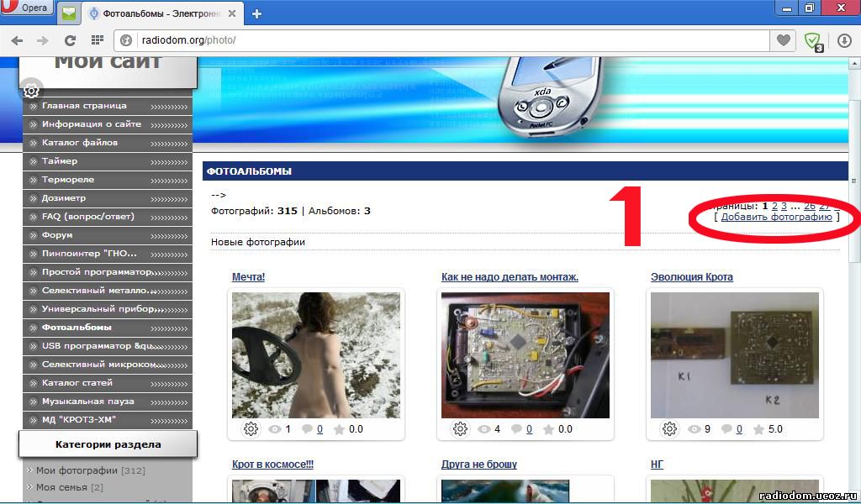Go to page 3 of photos
Screen dimensions: 861x504
click(784, 206)
